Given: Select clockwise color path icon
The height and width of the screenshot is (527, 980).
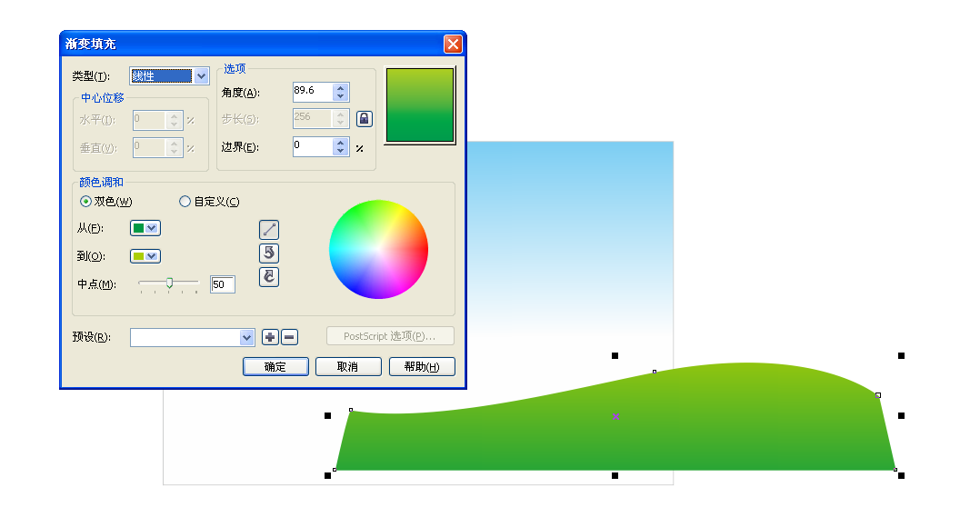Looking at the screenshot, I should tap(269, 276).
